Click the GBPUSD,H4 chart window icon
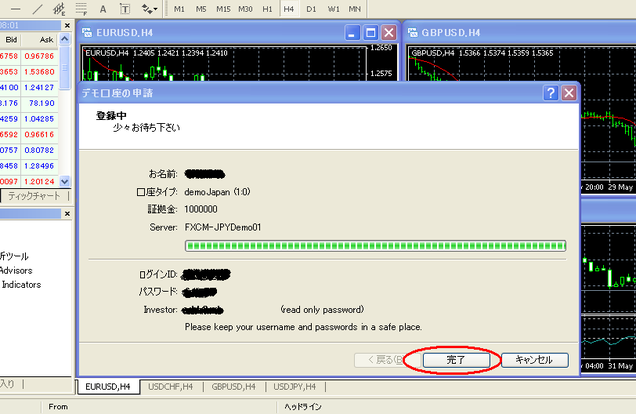 [x=413, y=32]
